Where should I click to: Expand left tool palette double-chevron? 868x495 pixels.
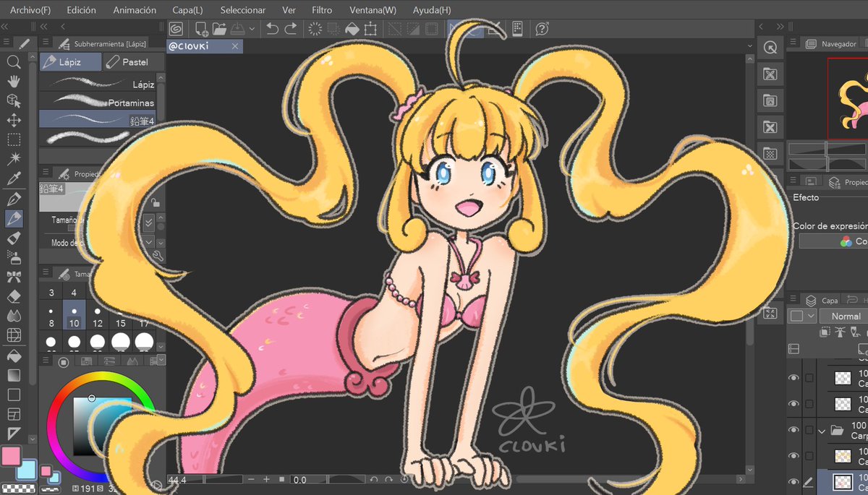pos(6,26)
